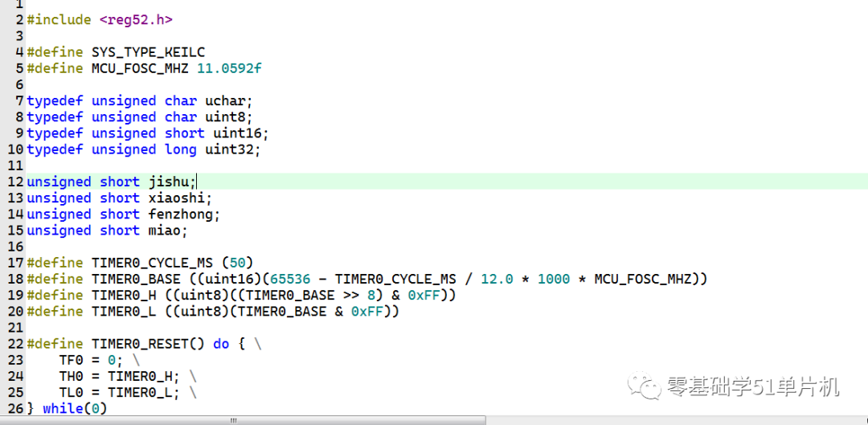The width and height of the screenshot is (868, 425).
Task: Click the 'MCU_FOSC_MHZ' name on line 5
Action: coord(140,68)
